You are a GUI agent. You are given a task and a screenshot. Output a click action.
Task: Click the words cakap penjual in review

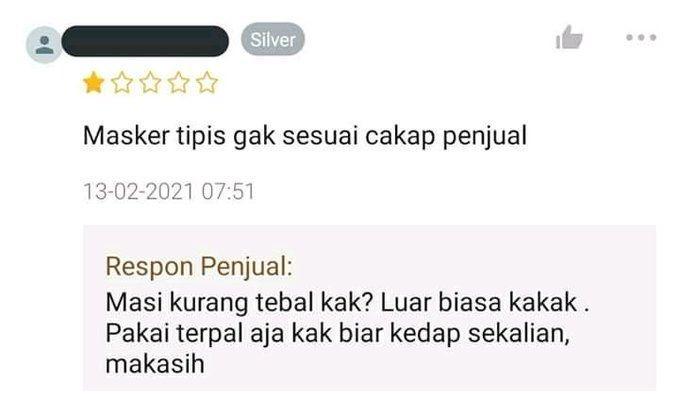point(446,136)
